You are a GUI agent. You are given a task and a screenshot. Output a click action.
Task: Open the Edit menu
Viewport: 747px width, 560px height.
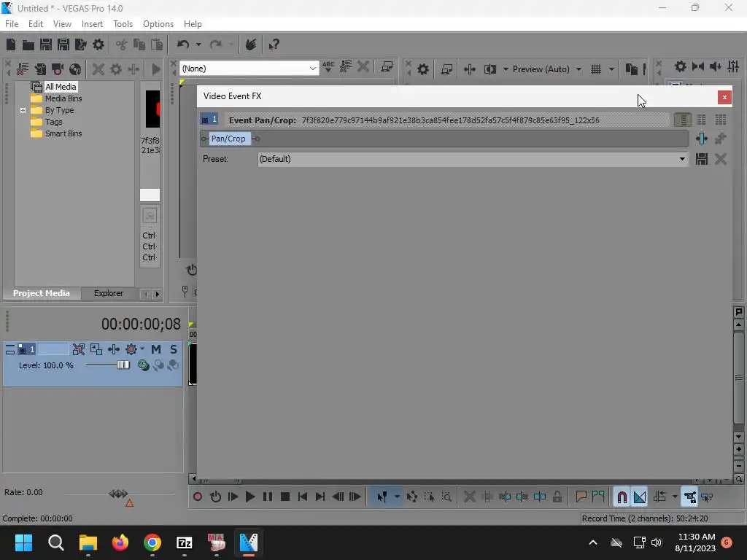(x=36, y=24)
